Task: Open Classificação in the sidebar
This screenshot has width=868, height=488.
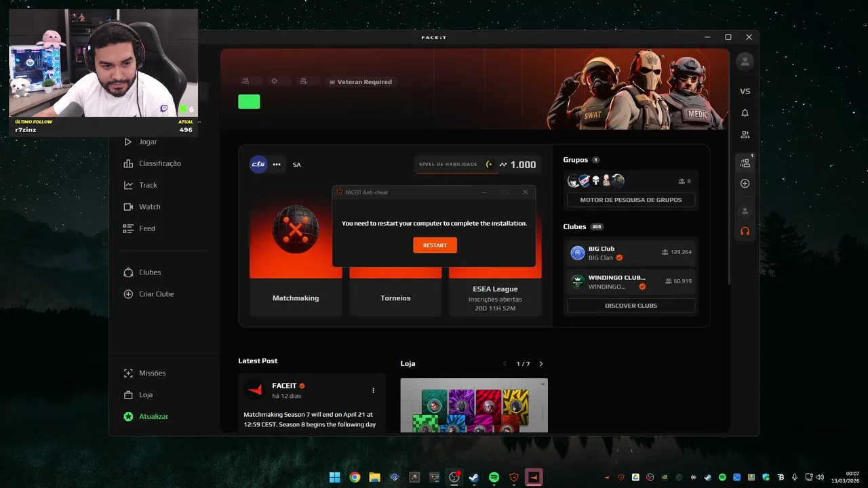Action: [160, 163]
